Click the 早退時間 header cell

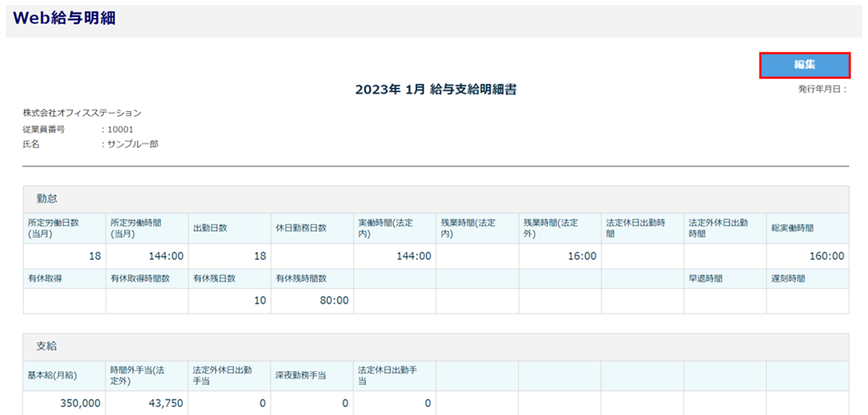[x=725, y=279]
